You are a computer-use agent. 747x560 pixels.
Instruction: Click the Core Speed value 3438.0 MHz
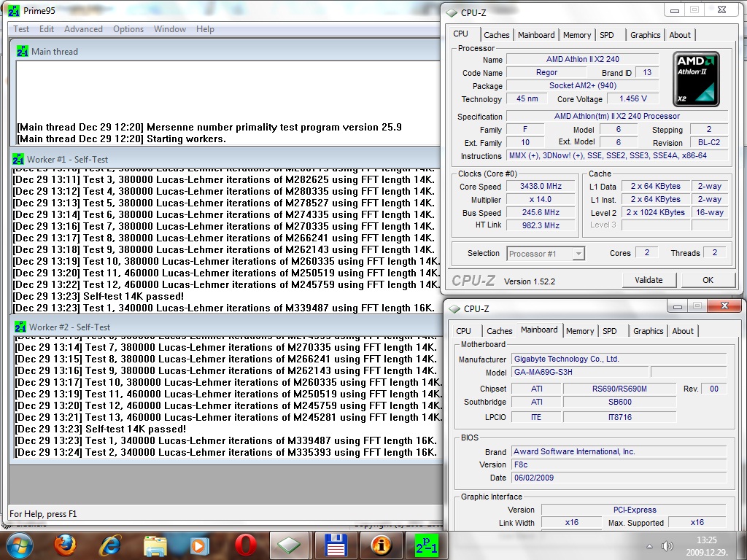(x=541, y=186)
